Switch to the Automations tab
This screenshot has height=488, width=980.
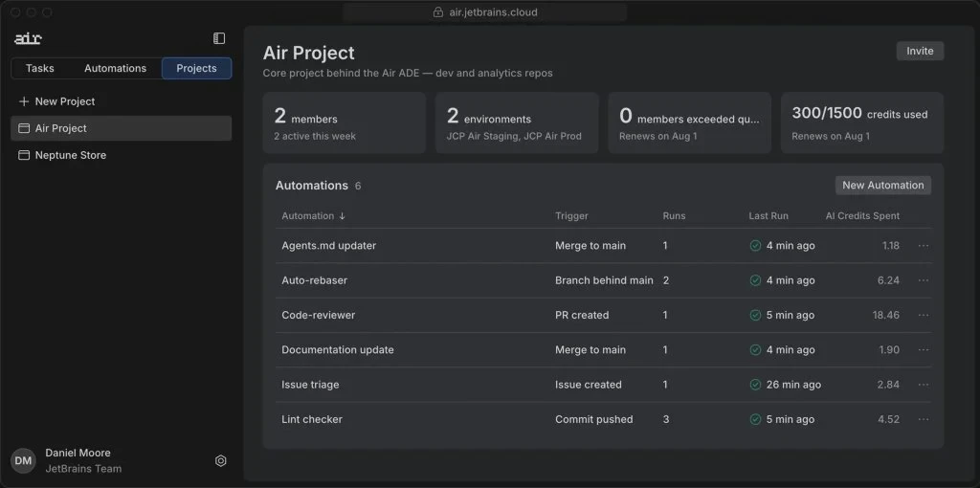click(115, 68)
